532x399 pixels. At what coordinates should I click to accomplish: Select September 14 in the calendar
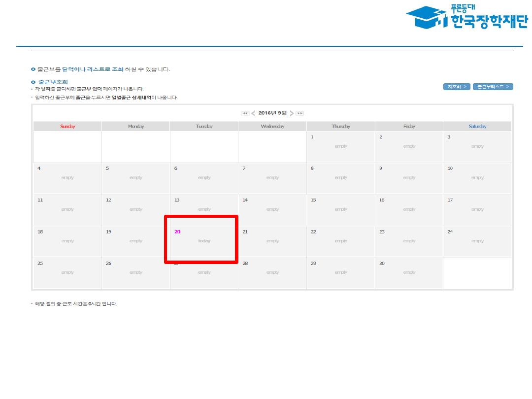[272, 209]
